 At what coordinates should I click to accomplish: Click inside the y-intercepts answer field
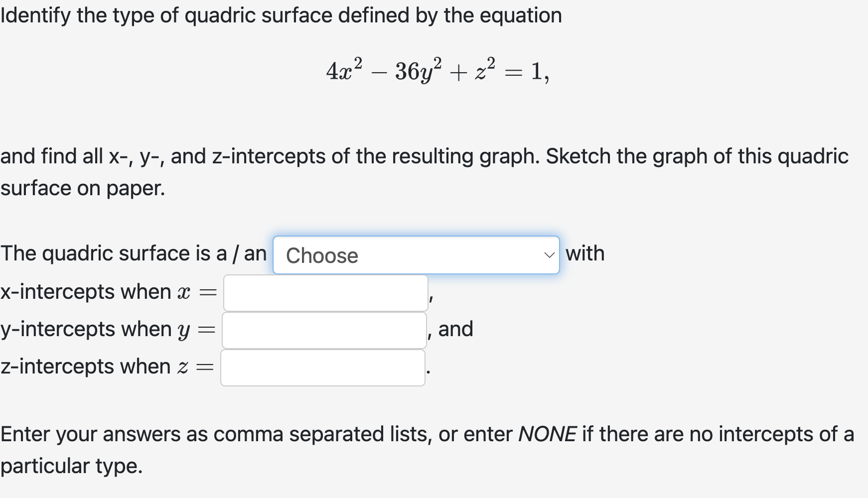pos(324,330)
